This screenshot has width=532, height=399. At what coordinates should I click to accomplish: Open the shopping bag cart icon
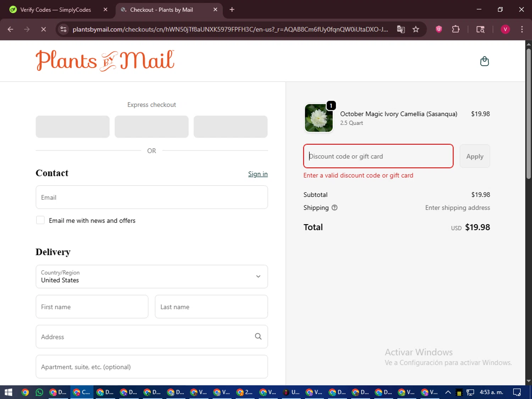pyautogui.click(x=484, y=61)
